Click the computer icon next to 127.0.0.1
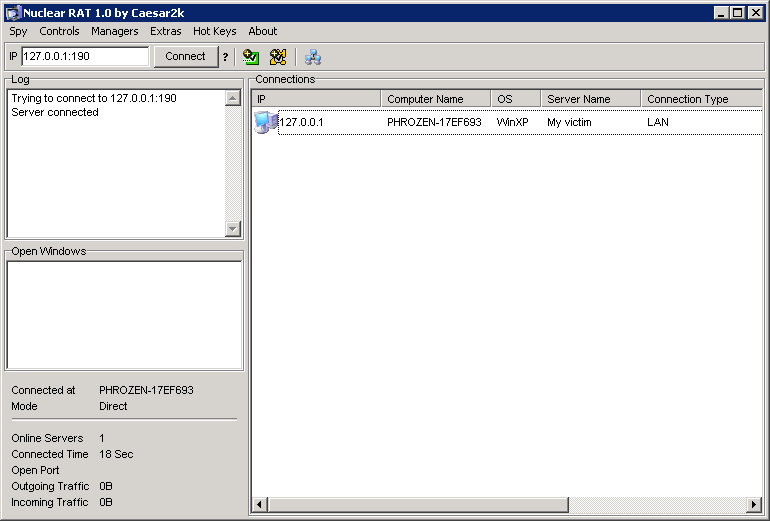The width and height of the screenshot is (770, 521). click(x=265, y=122)
